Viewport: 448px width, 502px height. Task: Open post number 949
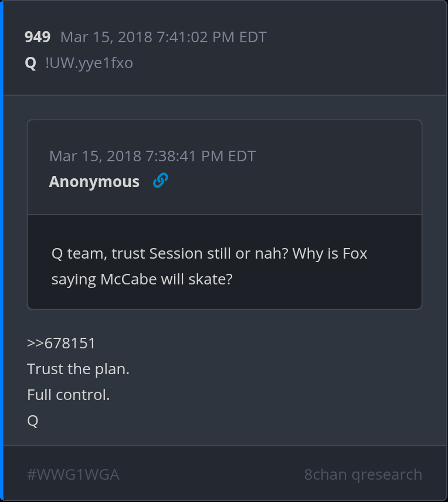click(38, 37)
